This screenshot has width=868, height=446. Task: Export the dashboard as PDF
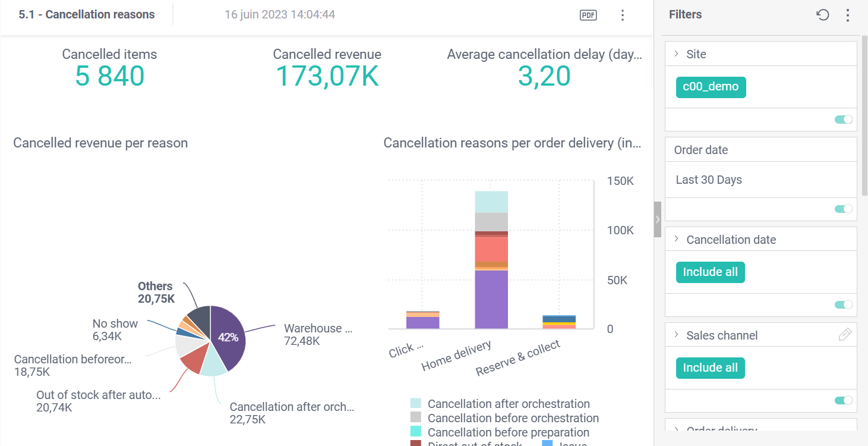click(588, 15)
